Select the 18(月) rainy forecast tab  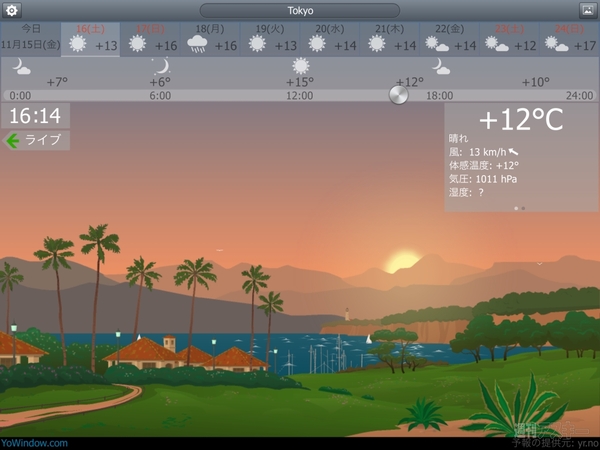[210, 39]
